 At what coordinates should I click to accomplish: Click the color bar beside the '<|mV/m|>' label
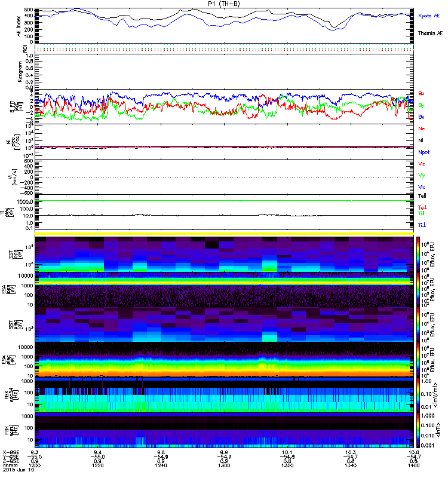click(418, 395)
